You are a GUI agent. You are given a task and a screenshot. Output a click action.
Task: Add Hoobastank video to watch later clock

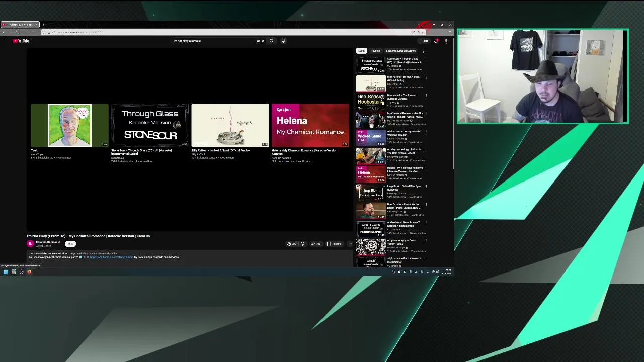point(382,97)
